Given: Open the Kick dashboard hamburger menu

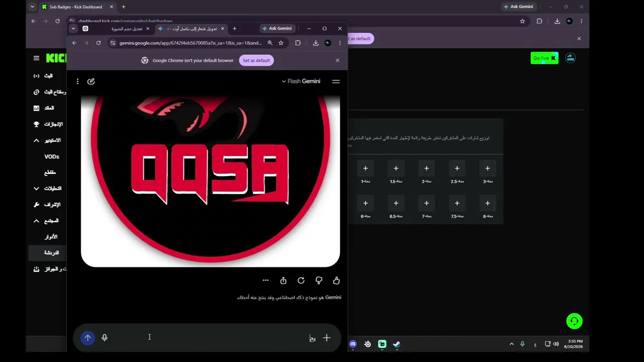Looking at the screenshot, I should 36,58.
